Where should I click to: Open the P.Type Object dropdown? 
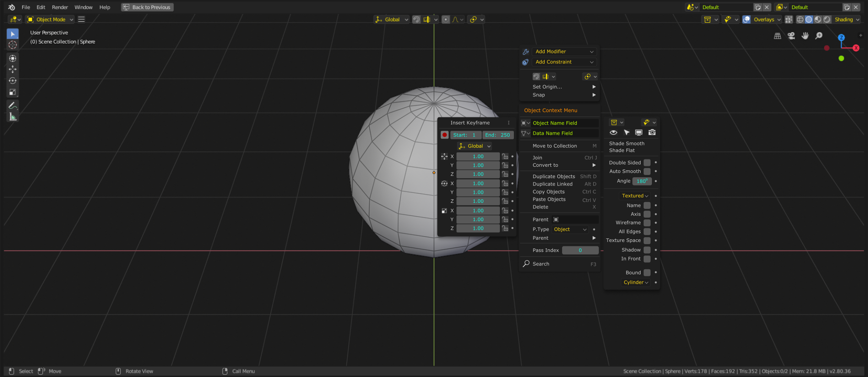point(570,229)
